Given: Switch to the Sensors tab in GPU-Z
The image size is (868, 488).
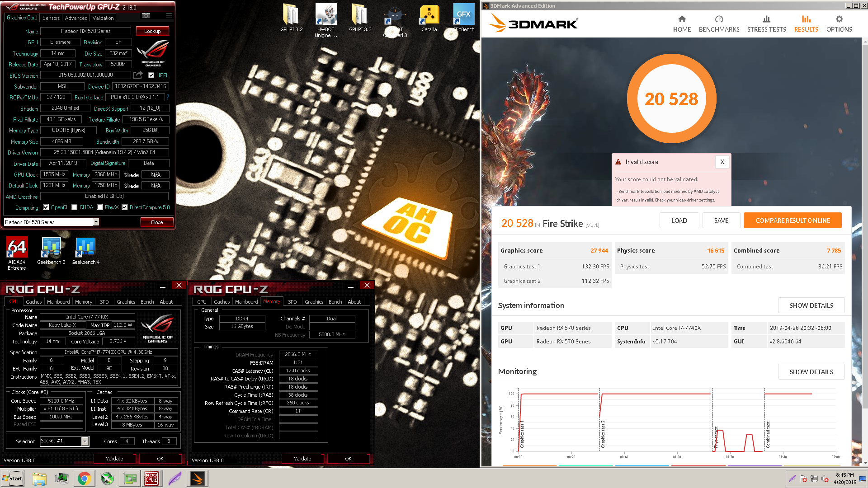Looking at the screenshot, I should [51, 18].
